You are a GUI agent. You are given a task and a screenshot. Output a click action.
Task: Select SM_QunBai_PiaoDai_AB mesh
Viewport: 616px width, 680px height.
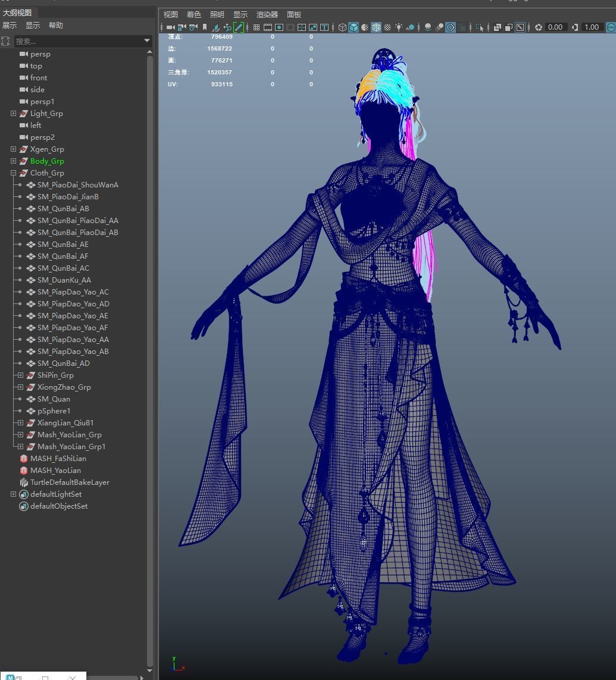point(77,233)
